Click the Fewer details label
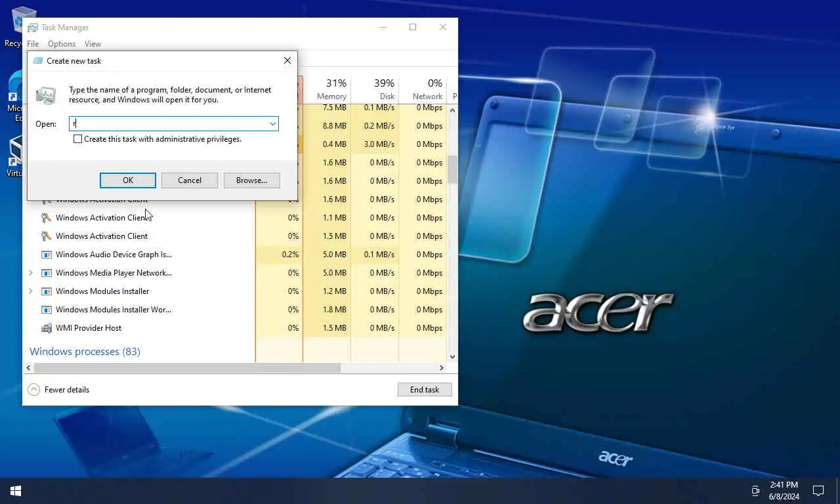 tap(67, 390)
